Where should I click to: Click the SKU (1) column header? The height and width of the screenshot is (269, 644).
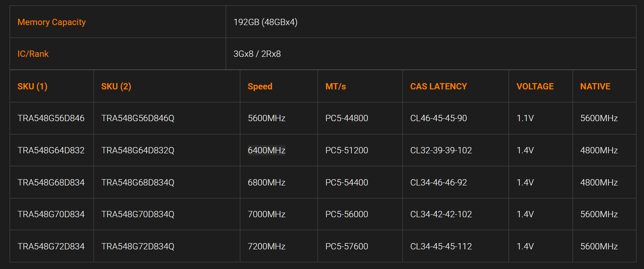32,86
